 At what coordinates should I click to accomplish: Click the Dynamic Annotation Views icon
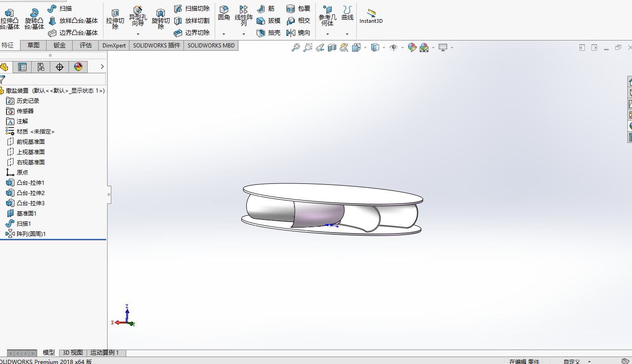point(344,47)
